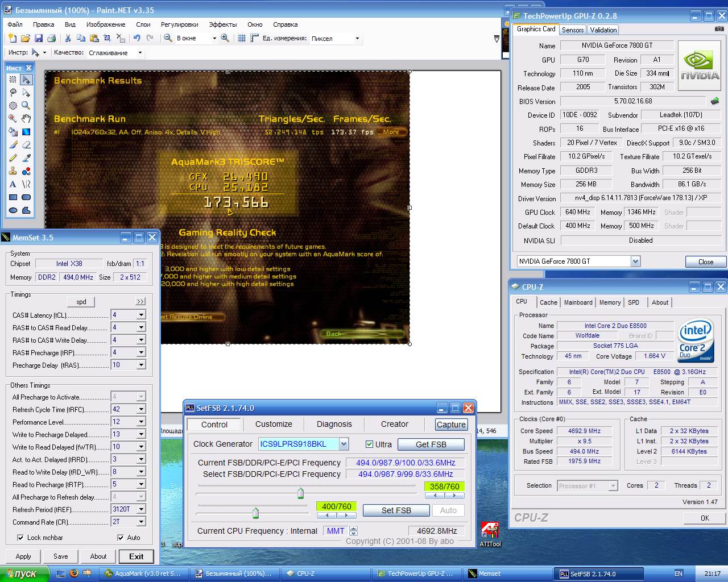Select the Gradient tool
The width and height of the screenshot is (728, 582).
coord(26,132)
